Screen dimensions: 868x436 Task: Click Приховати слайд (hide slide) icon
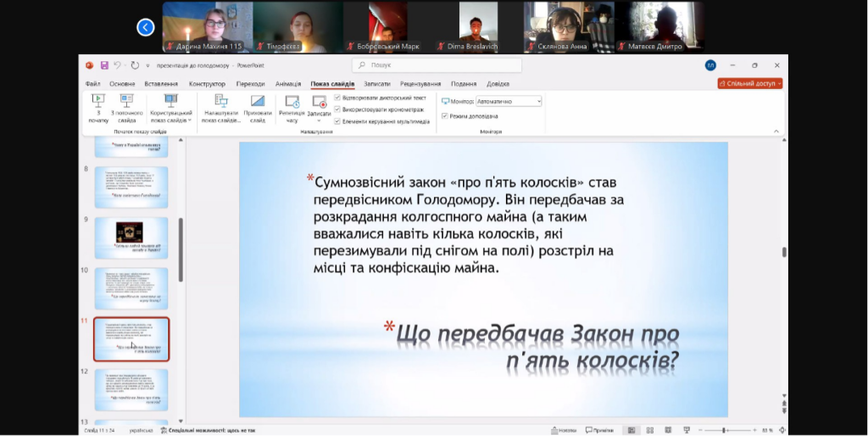click(x=258, y=101)
